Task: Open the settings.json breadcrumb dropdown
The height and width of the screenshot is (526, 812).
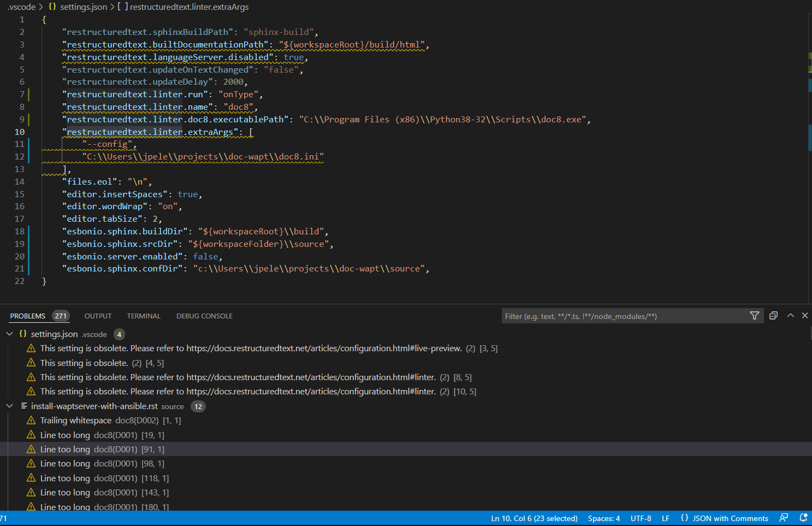Action: 82,7
